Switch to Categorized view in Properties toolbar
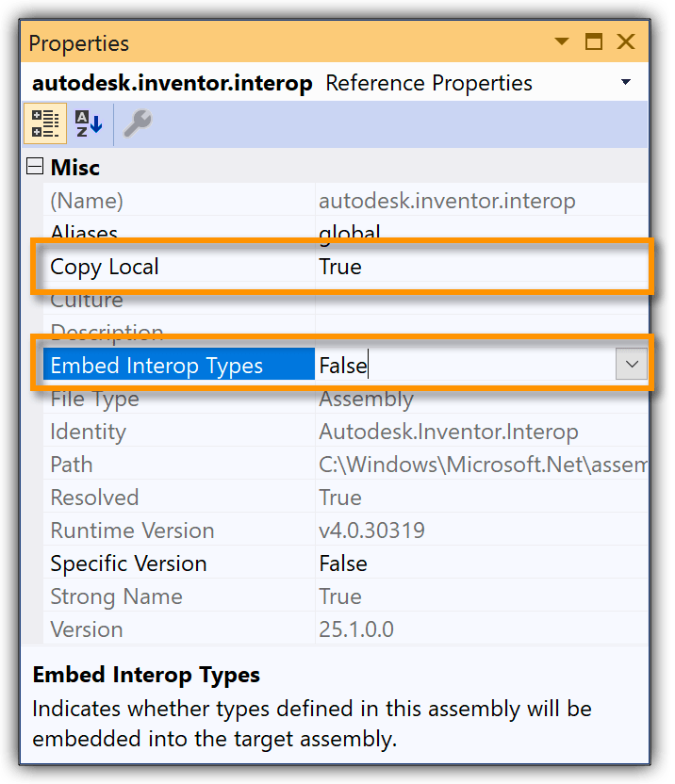 click(x=43, y=123)
